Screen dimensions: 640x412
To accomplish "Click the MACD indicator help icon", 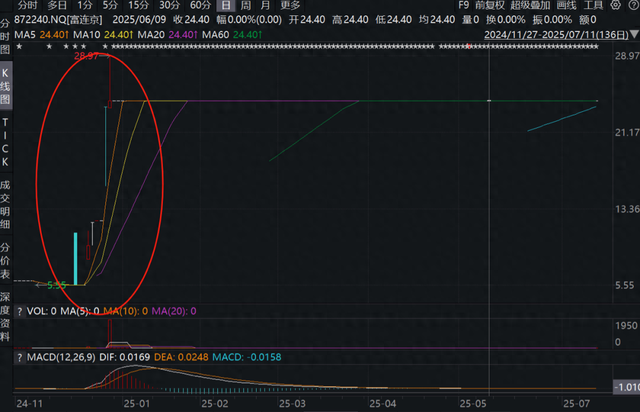I will [19, 357].
